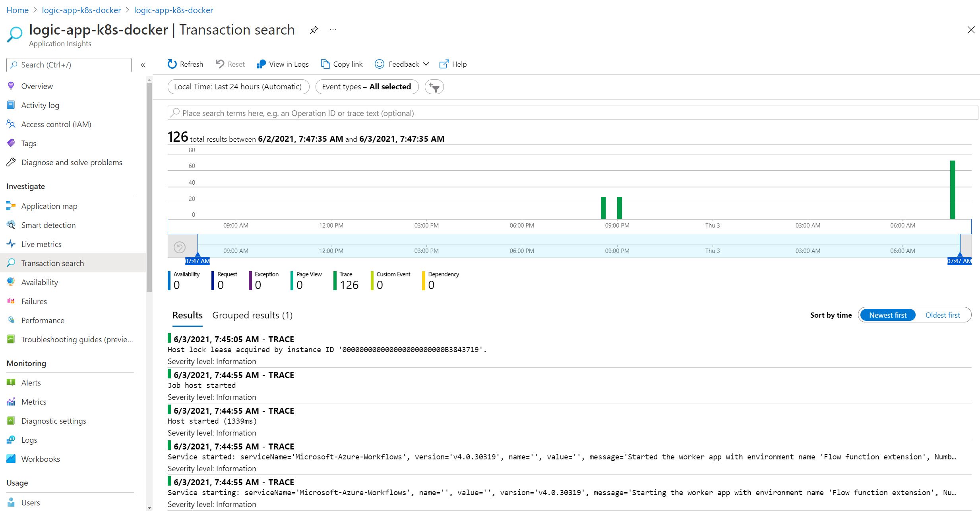Select Live metrics from the Investigate section
The image size is (980, 511).
[x=41, y=244]
